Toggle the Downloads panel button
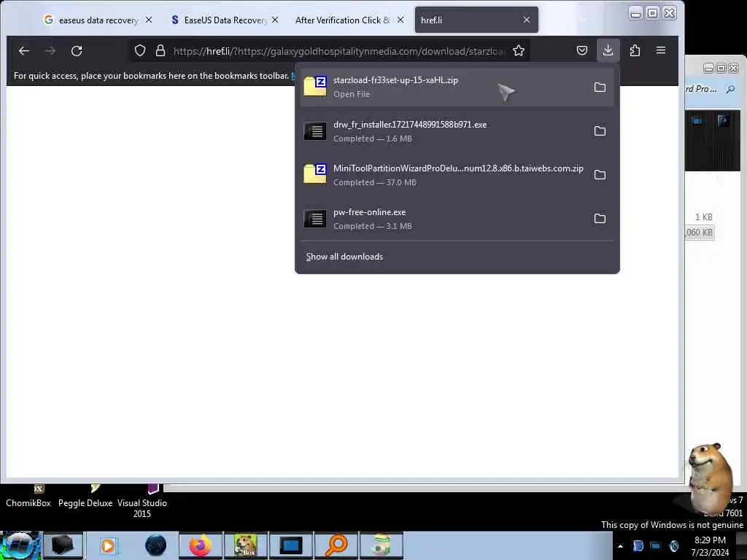This screenshot has height=560, width=747. pos(608,50)
